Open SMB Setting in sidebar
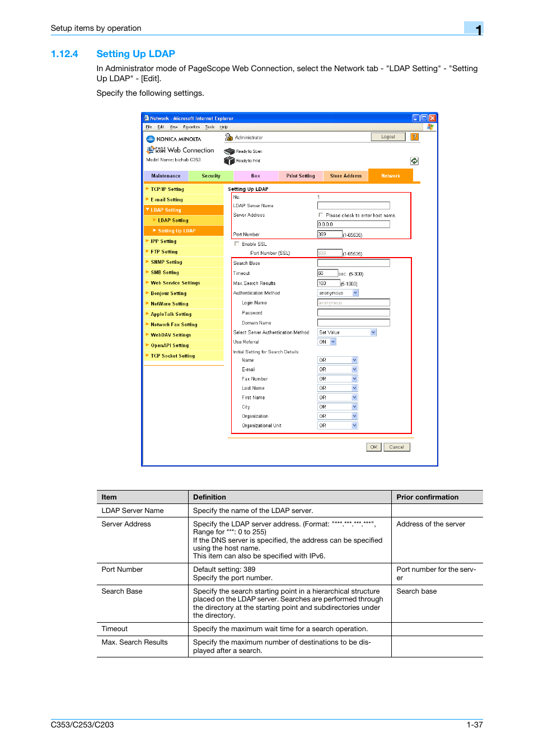 point(184,272)
